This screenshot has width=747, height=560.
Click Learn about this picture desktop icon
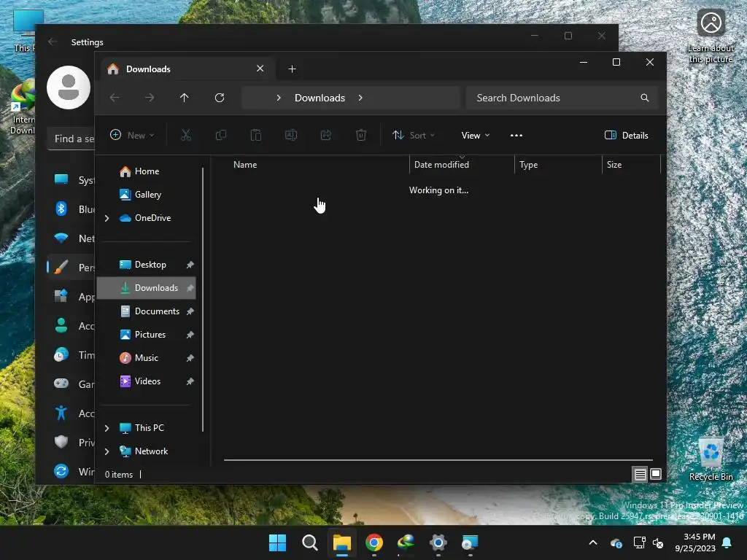711,36
